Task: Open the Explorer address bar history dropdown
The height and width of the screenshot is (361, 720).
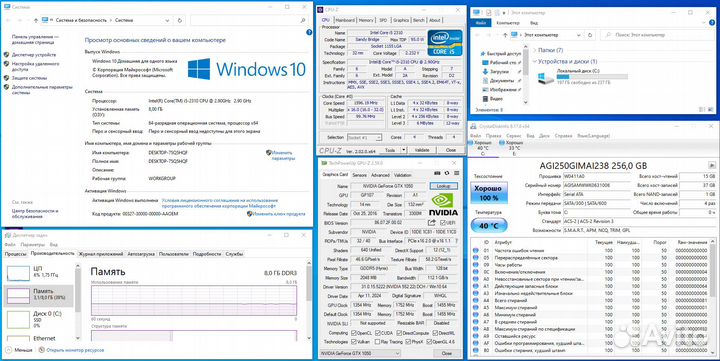Action: coord(579,35)
